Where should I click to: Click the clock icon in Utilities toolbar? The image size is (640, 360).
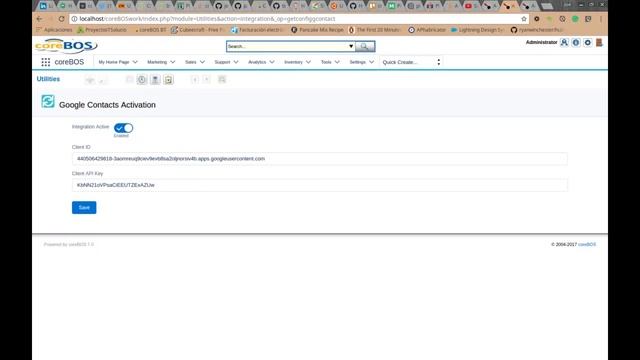142,80
